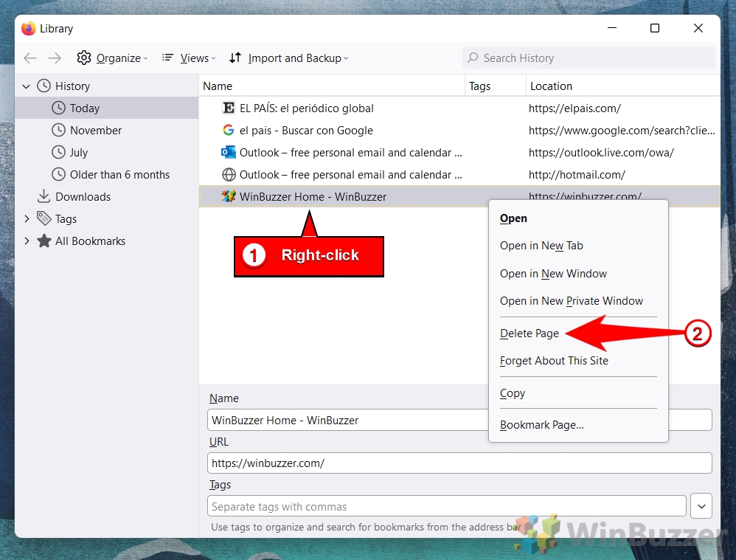Click the WinBuzzer favicon
This screenshot has width=736, height=560.
coord(229,196)
